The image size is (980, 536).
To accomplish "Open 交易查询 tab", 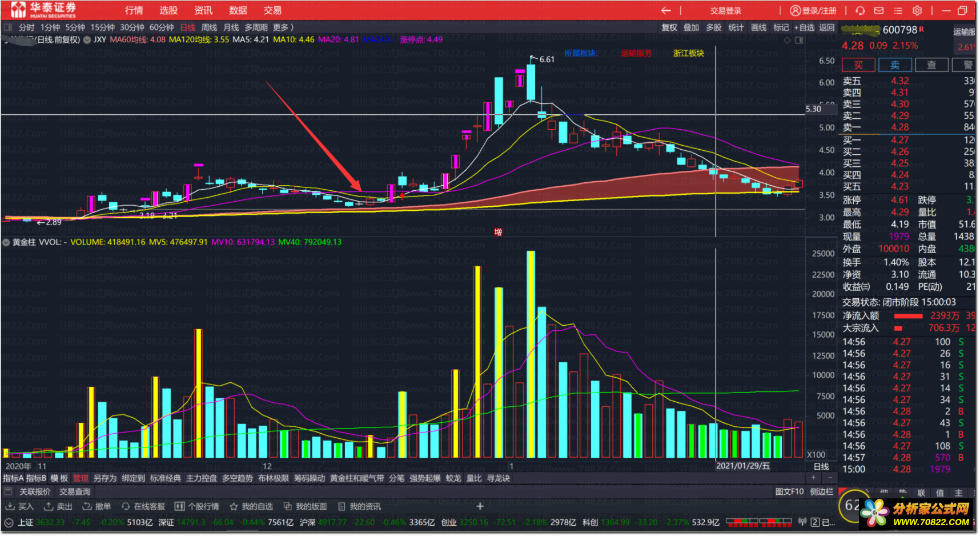I will tap(75, 491).
